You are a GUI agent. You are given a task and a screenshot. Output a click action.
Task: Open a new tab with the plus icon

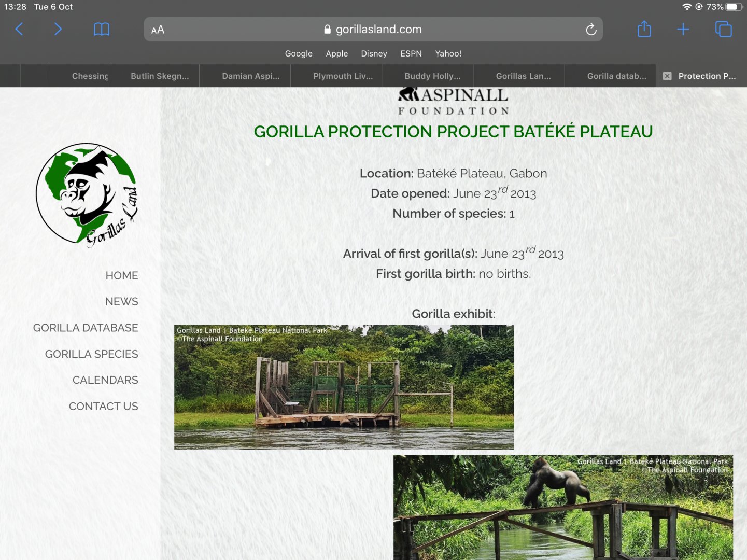click(x=683, y=29)
